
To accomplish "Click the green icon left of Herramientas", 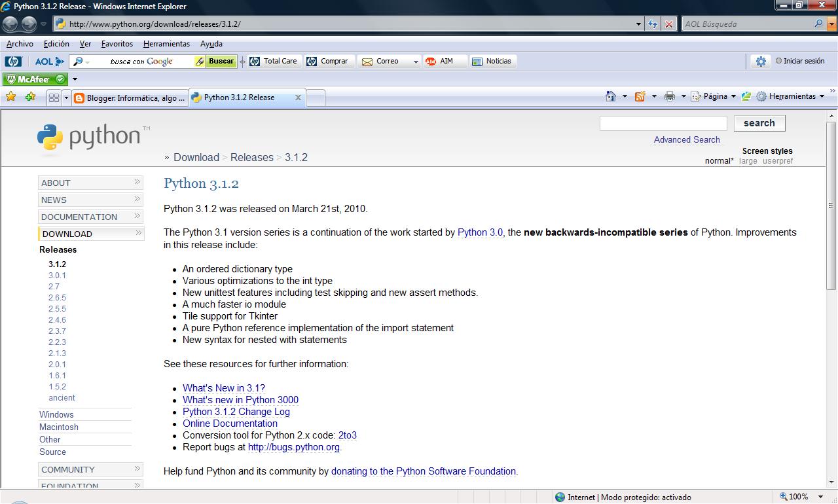I will coord(747,96).
